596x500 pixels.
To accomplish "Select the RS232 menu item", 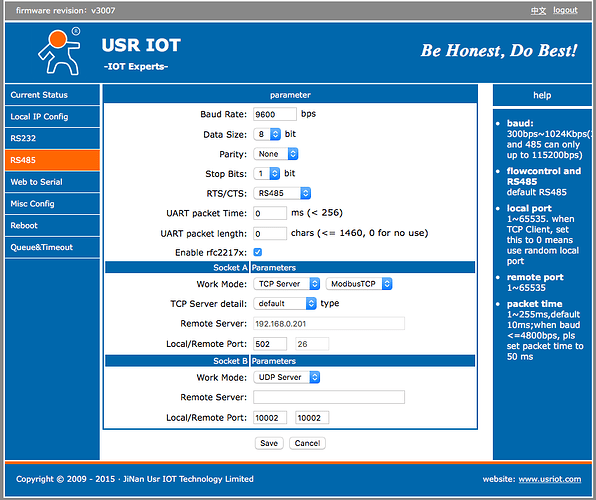I will click(x=52, y=138).
